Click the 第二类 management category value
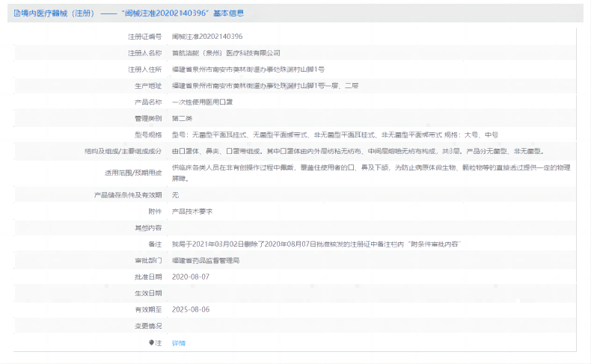Image resolution: width=591 pixels, height=364 pixels. click(183, 118)
